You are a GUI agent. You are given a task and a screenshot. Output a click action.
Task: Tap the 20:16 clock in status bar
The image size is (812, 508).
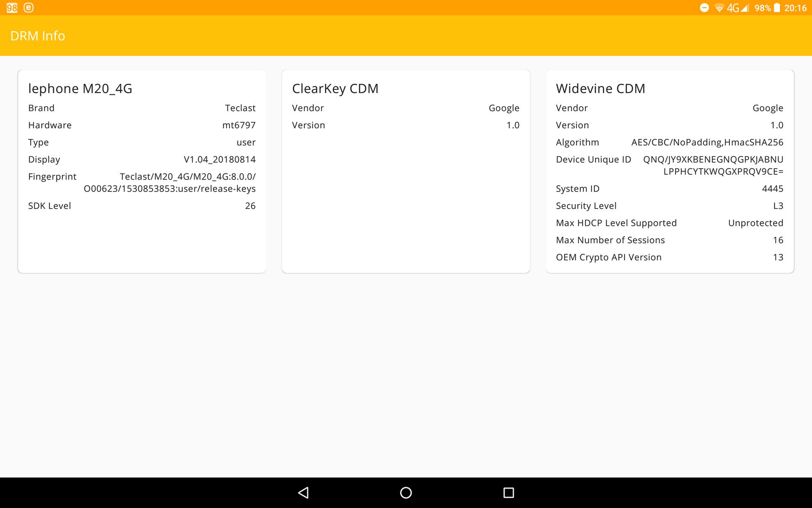tap(795, 8)
